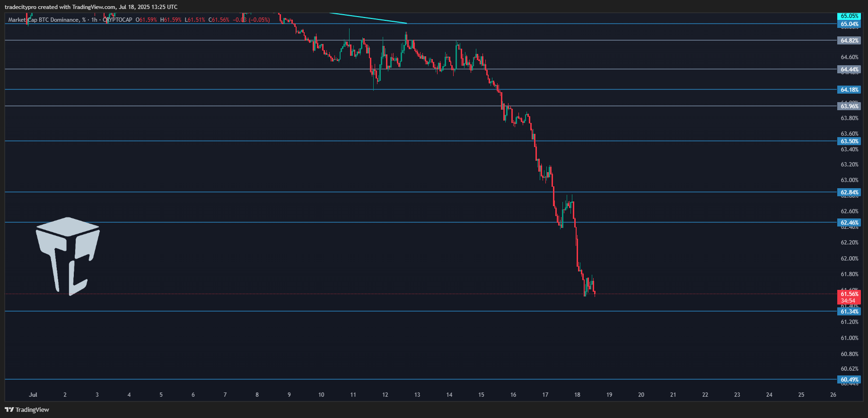Screen dimensions: 868x418
Task: Click date 5 on the time axis
Action: (161, 395)
